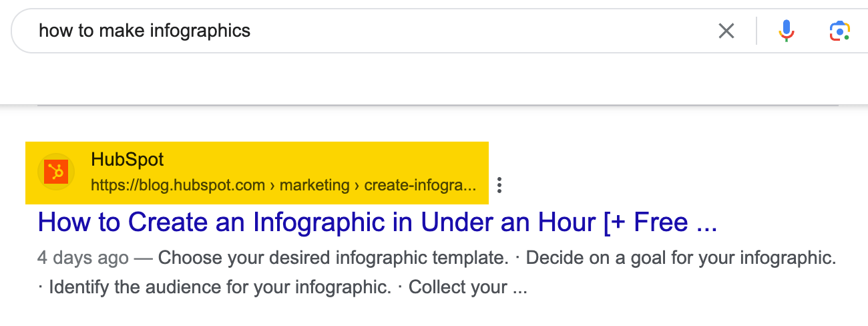Click the orange HubSpot favicon logo
This screenshot has width=868, height=326.
click(x=57, y=172)
